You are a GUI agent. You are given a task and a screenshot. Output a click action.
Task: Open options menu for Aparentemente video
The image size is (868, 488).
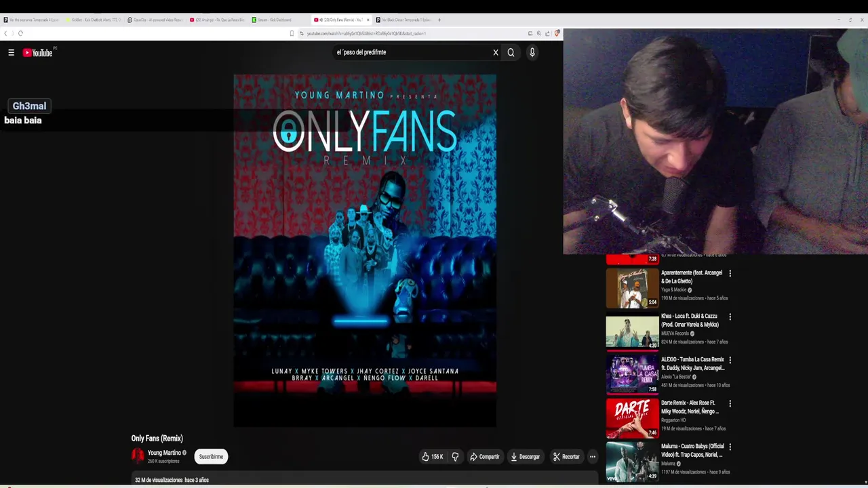(x=730, y=273)
